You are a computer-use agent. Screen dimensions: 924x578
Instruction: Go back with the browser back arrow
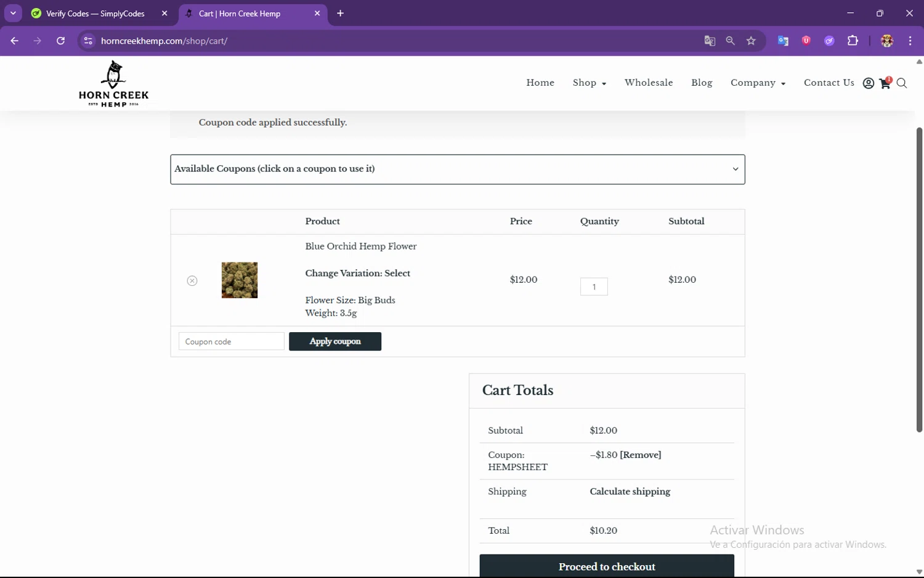[x=15, y=41]
